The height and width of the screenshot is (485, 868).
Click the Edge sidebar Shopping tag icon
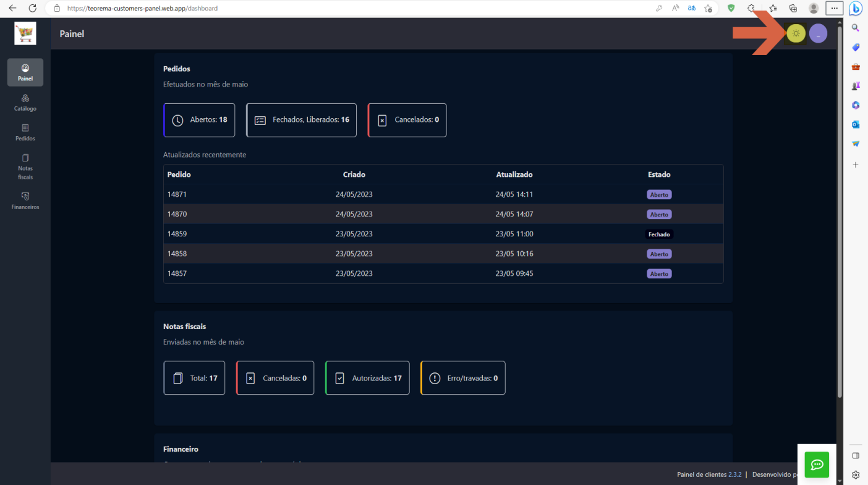[x=856, y=47]
